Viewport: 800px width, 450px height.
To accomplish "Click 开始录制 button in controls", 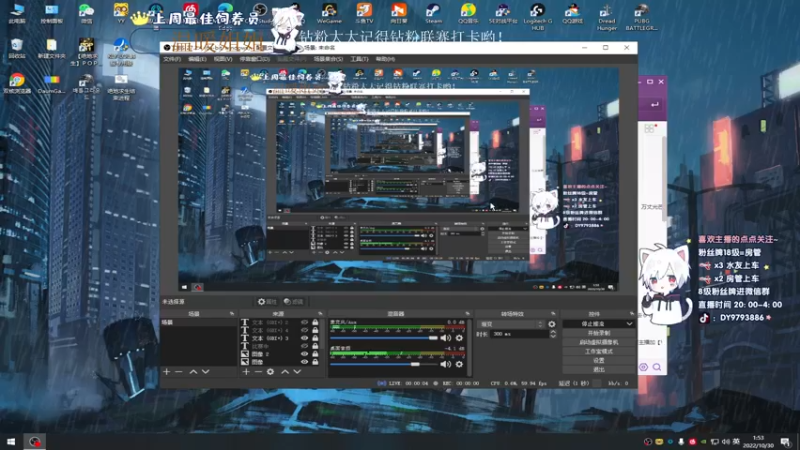I will (x=599, y=333).
